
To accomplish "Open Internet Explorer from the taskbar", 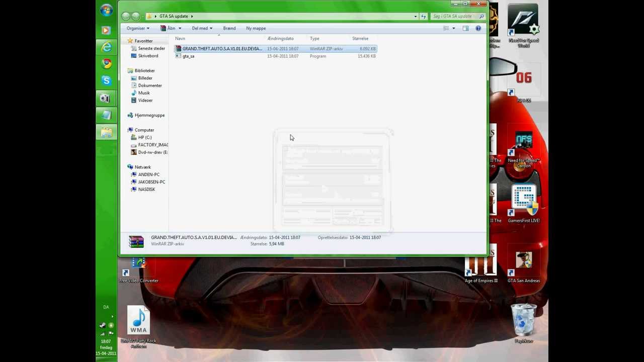I will pos(106,47).
